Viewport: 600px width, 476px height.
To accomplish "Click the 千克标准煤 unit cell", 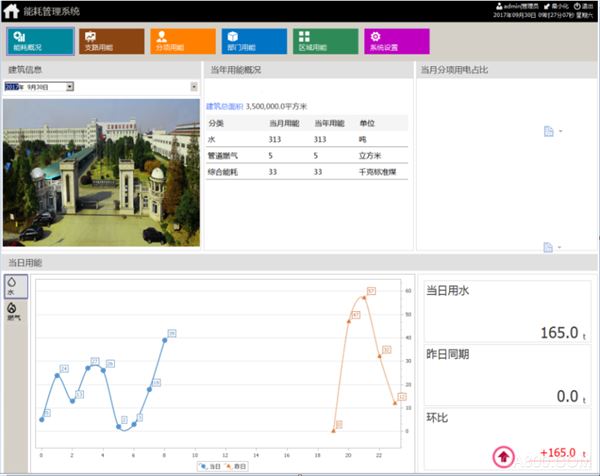I will point(377,172).
